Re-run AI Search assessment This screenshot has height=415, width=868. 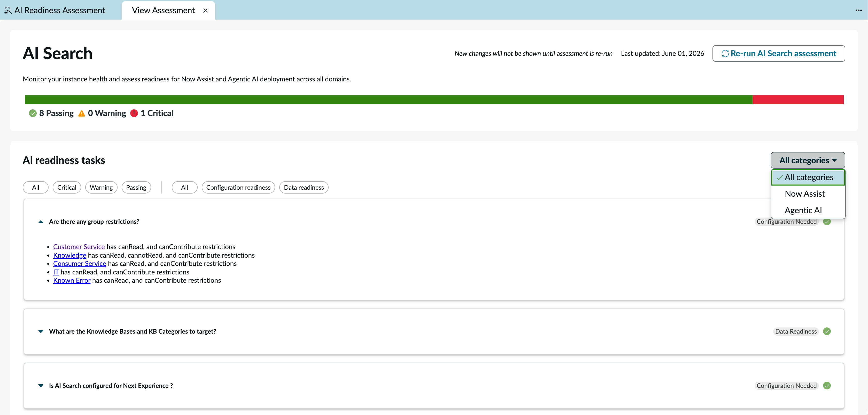coord(779,53)
